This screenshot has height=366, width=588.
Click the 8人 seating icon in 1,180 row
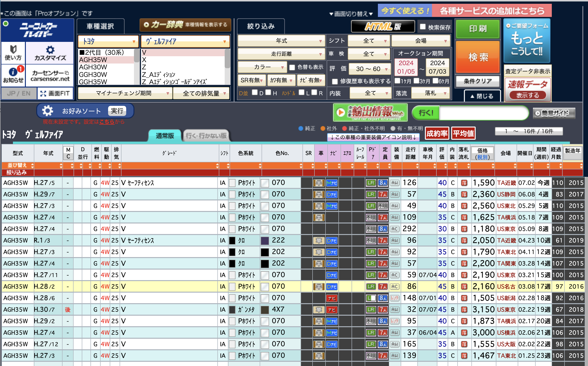click(383, 229)
